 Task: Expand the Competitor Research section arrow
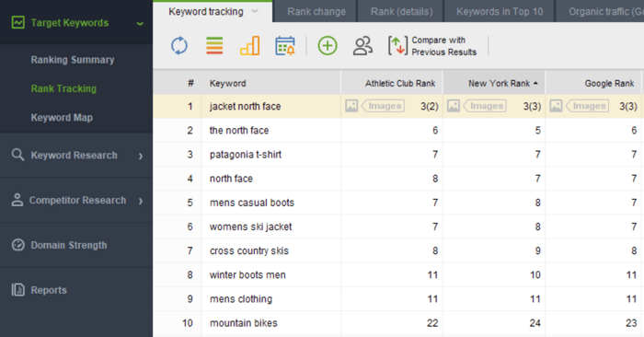tap(141, 201)
